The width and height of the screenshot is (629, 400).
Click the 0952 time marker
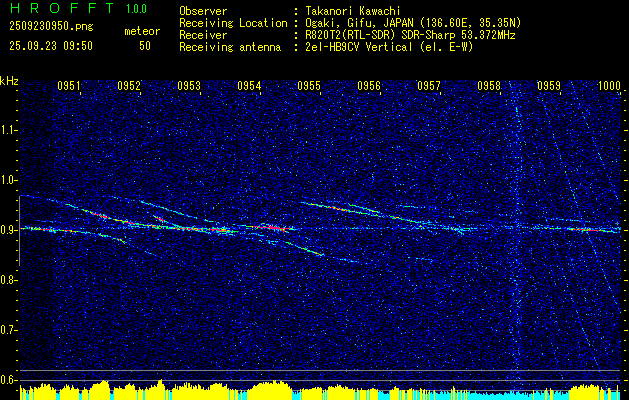point(129,86)
